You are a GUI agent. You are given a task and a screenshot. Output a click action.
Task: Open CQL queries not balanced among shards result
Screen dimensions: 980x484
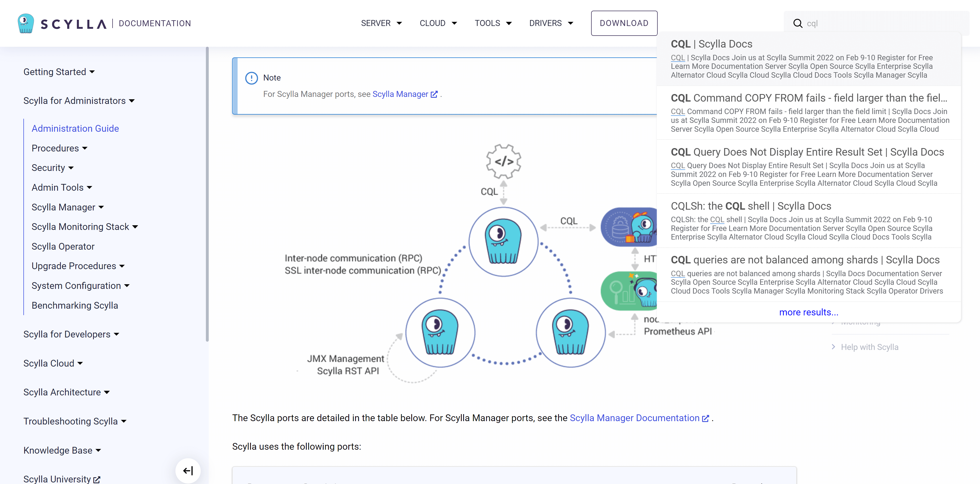tap(809, 275)
